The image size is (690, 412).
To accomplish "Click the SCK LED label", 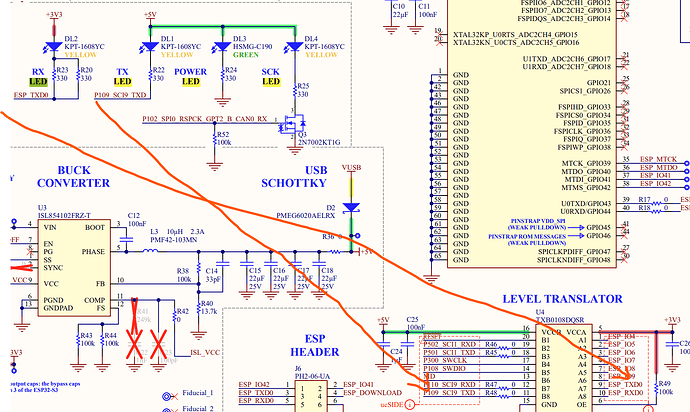I will click(271, 77).
